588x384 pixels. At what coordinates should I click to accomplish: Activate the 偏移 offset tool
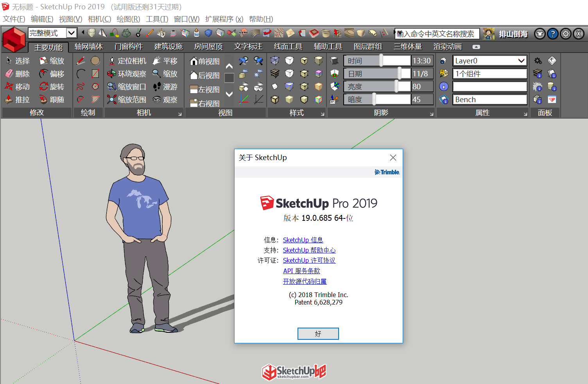coord(52,74)
